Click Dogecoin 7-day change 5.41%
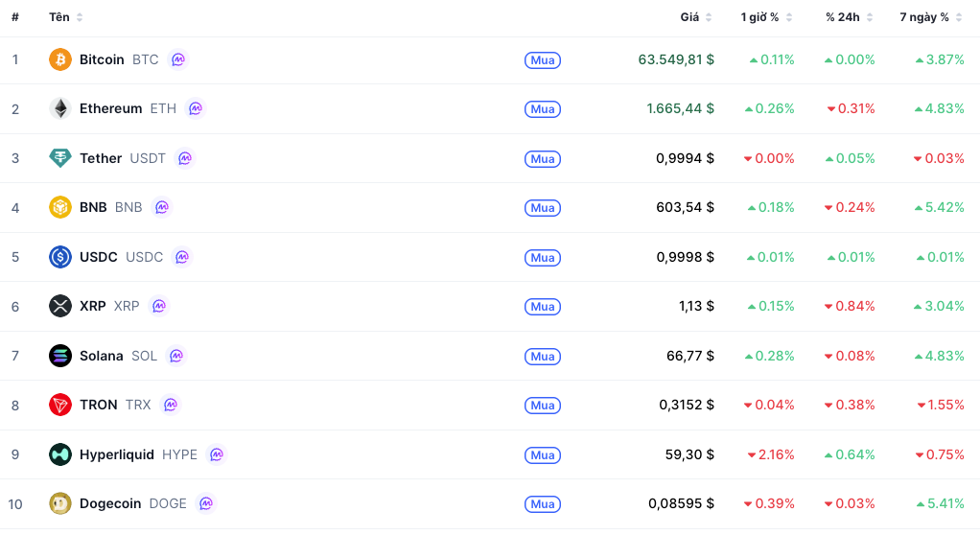Image resolution: width=980 pixels, height=535 pixels. pos(940,503)
